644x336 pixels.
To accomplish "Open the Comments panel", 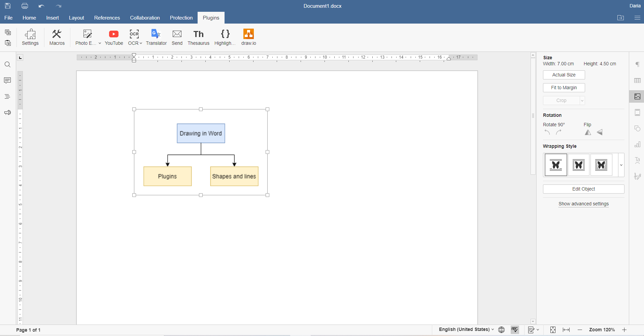I will coord(7,80).
